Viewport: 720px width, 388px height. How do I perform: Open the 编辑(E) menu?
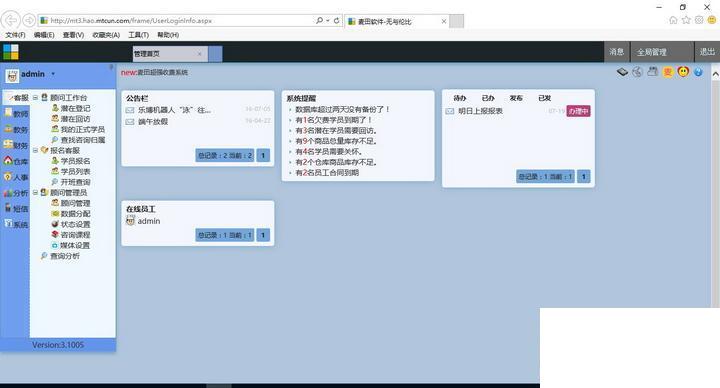coord(44,35)
